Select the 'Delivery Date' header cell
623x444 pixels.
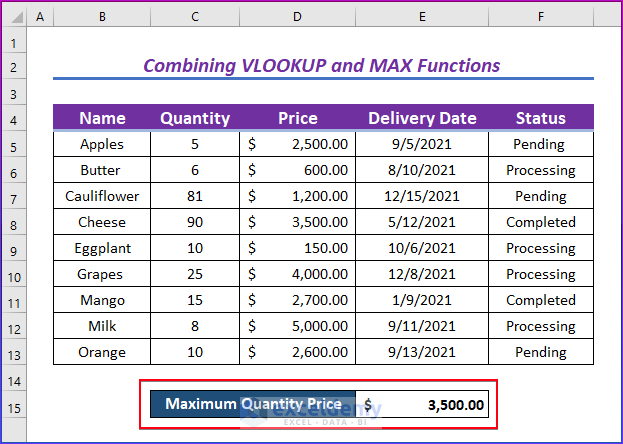pyautogui.click(x=422, y=118)
